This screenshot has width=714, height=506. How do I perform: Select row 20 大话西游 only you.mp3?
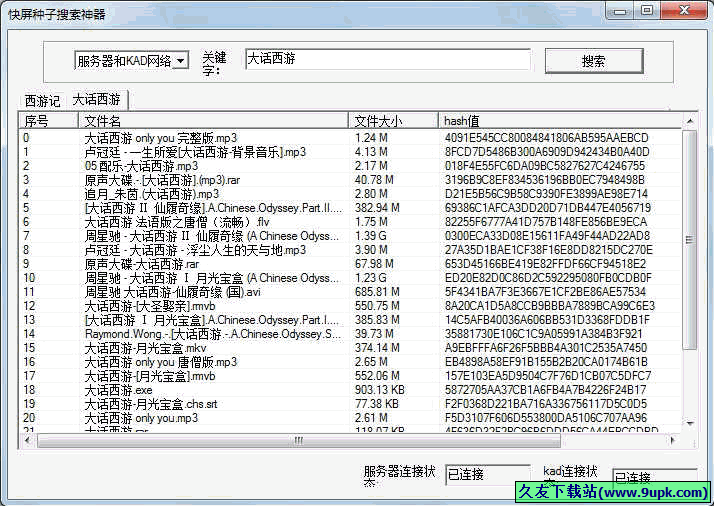(x=351, y=418)
